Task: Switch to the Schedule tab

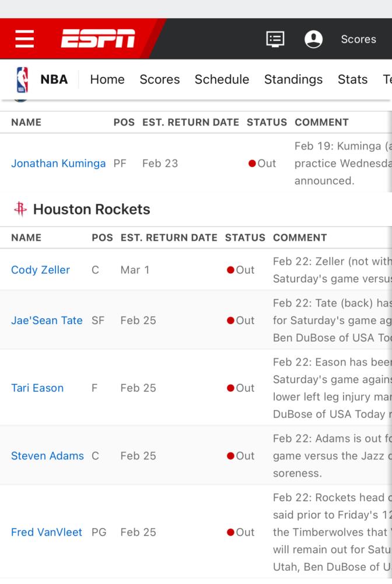Action: pos(222,79)
